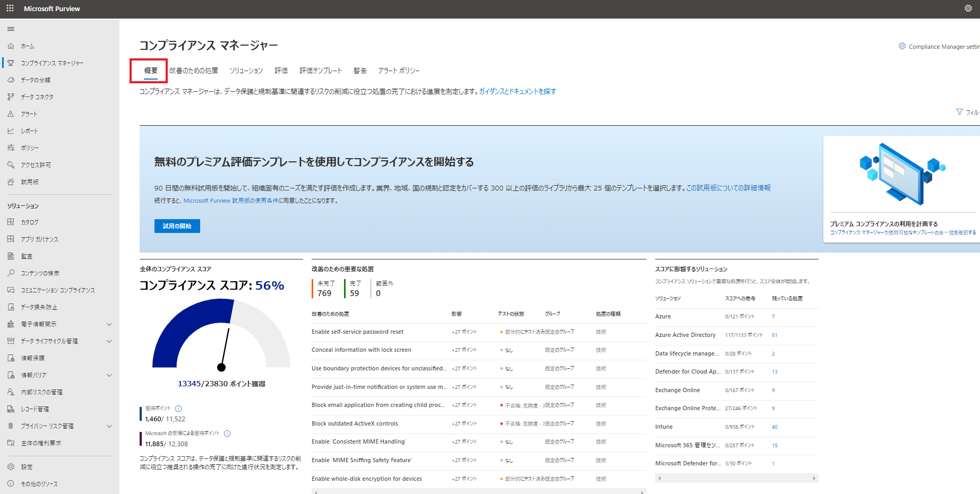Open Enable whole-disk encryption for devices action
This screenshot has width=980, height=494.
point(367,479)
